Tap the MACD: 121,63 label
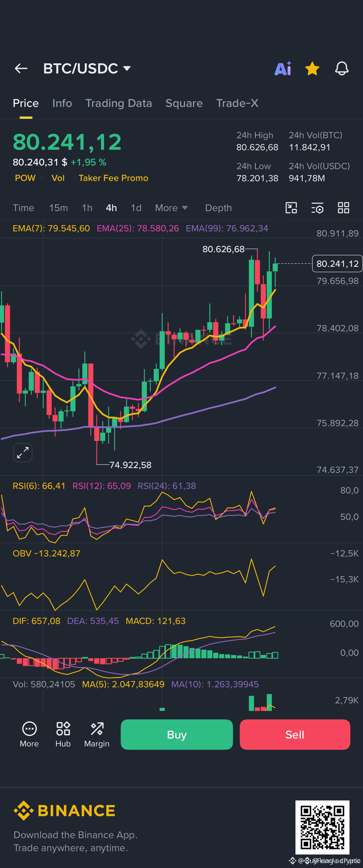 tap(156, 621)
